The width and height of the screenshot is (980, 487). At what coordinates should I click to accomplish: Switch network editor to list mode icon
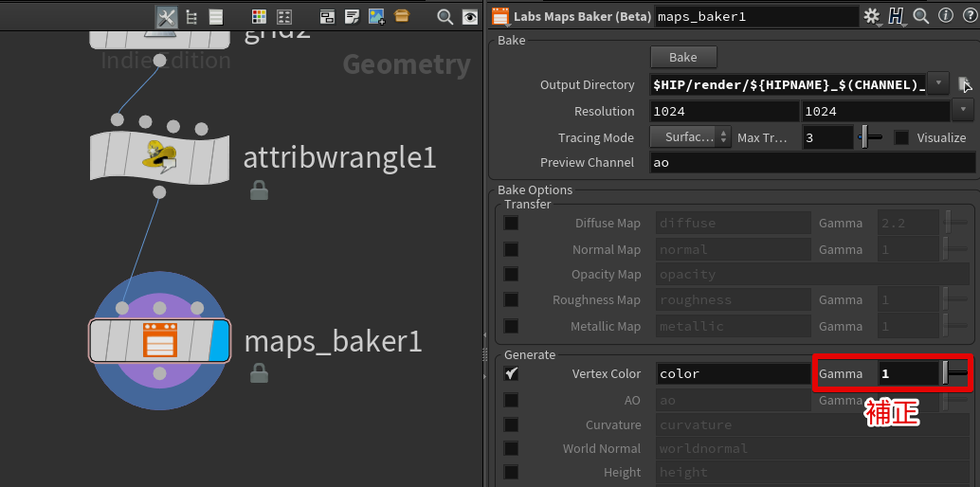(216, 17)
